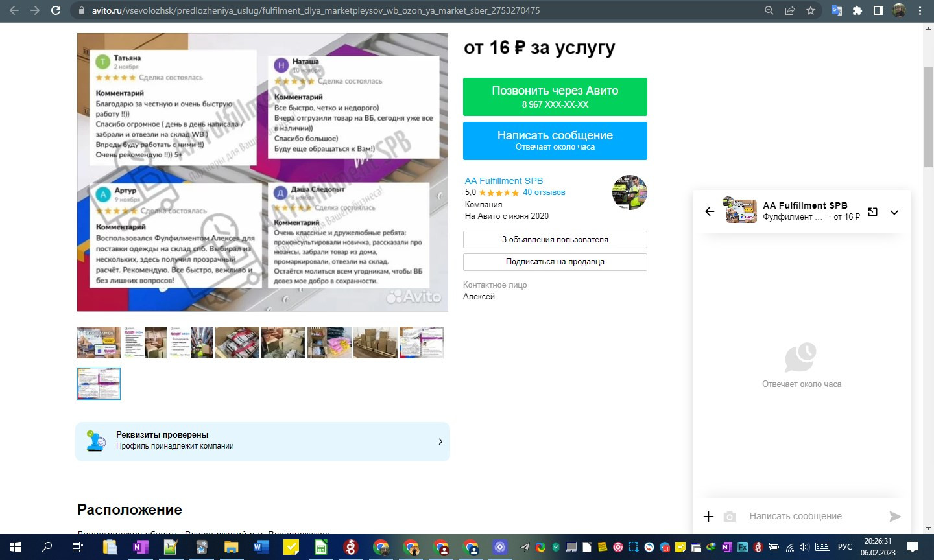Call seller via Avito green button

coord(555,97)
